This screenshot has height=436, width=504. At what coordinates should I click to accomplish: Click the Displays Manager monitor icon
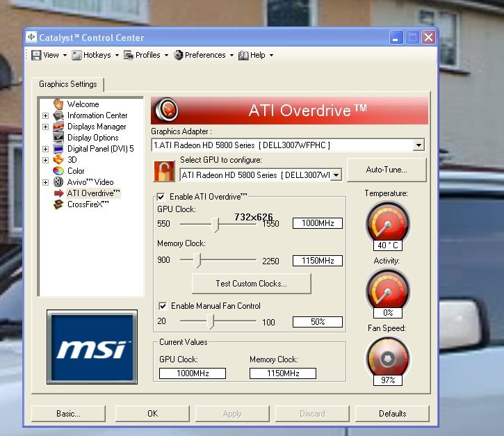click(59, 127)
